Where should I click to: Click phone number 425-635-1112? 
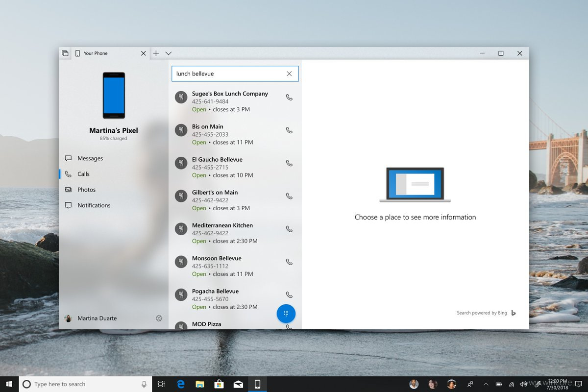[x=210, y=266]
